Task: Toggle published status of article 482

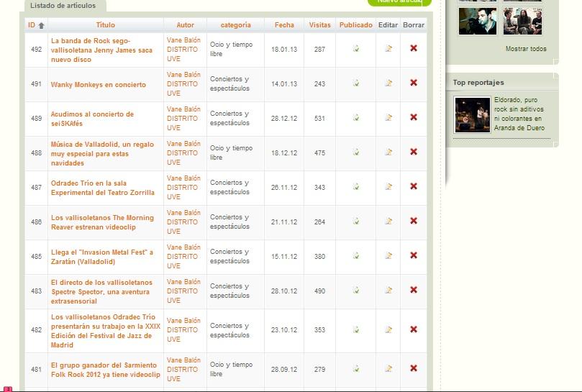Action: pyautogui.click(x=356, y=329)
